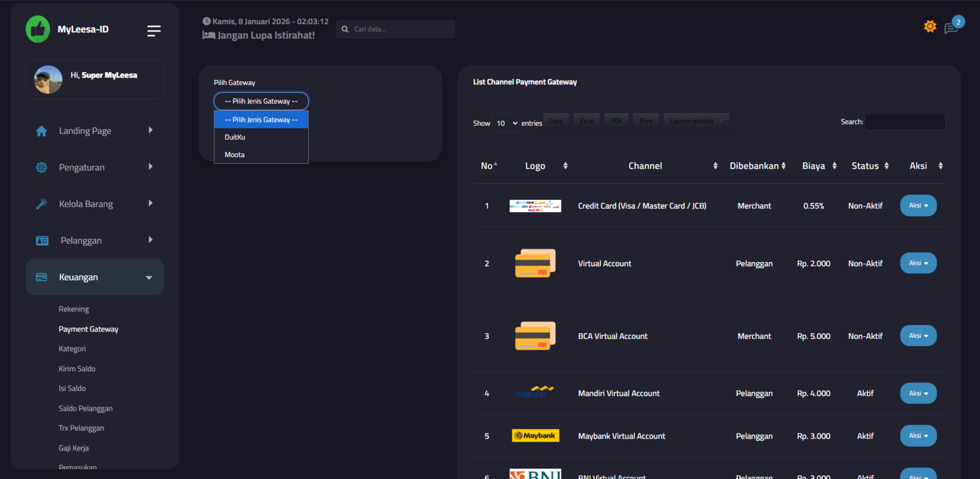
Task: Select DuitKu from the gateway list
Action: pos(235,137)
